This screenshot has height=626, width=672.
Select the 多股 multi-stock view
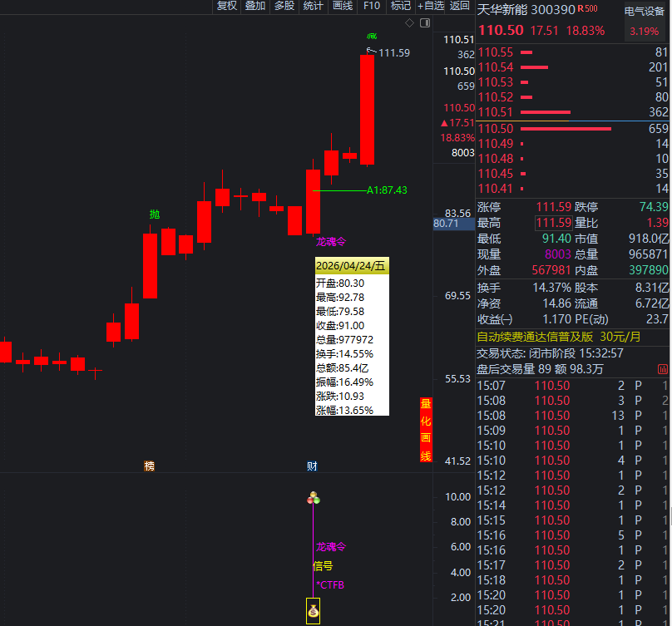284,6
